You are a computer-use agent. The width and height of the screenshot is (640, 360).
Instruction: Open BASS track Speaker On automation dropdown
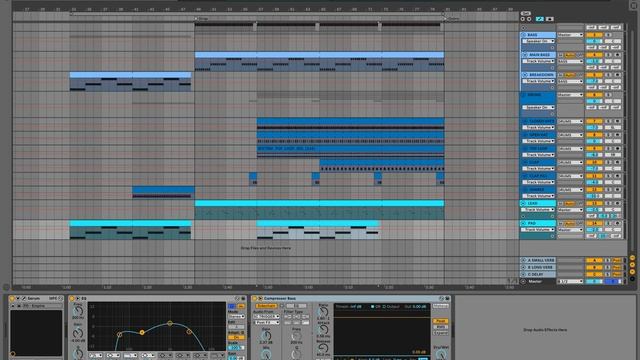point(539,41)
